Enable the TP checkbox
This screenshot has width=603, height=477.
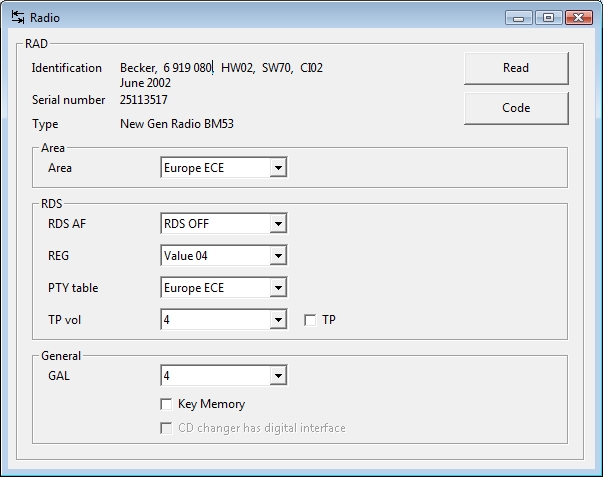[310, 320]
